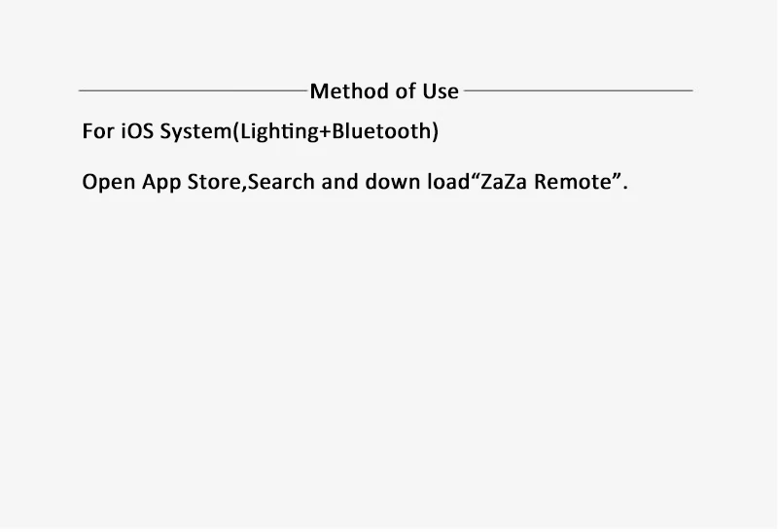The height and width of the screenshot is (532, 778).
Task: Click the word "Method" in the heading
Action: [350, 91]
